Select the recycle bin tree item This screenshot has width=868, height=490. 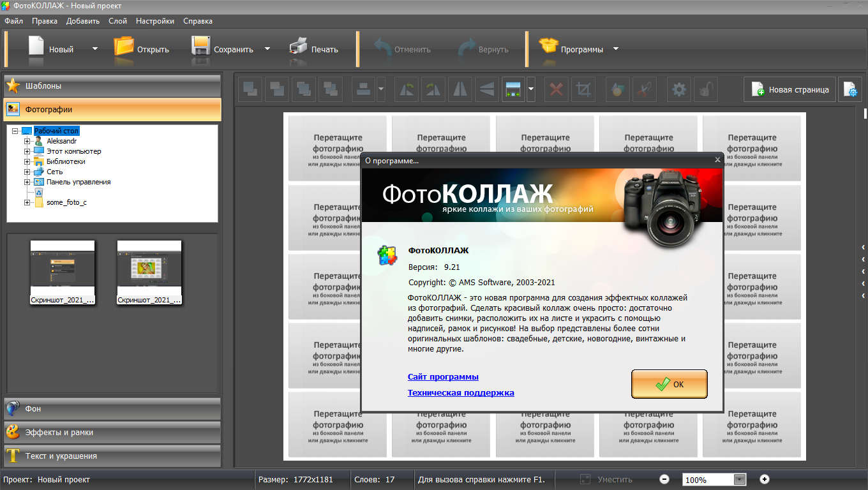38,192
